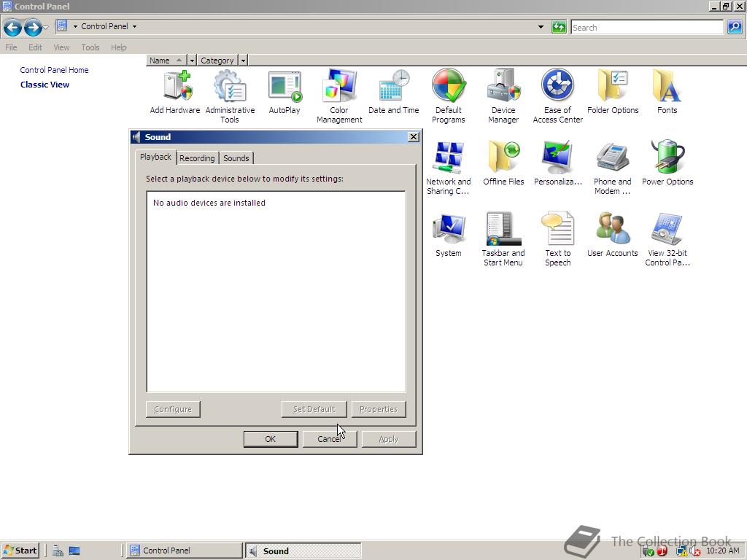Open the View menu
The height and width of the screenshot is (560, 747).
tap(61, 47)
